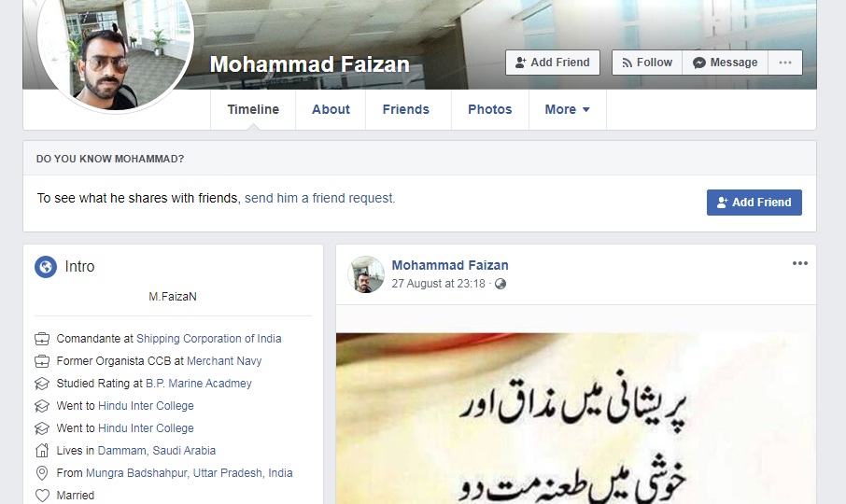Click the small profile avatar on the post
The height and width of the screenshot is (504, 846).
tap(366, 274)
